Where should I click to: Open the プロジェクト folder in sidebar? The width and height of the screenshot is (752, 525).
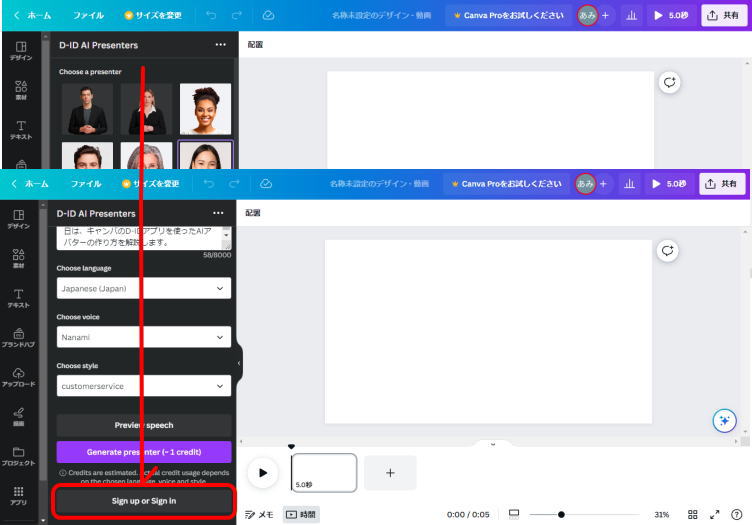pyautogui.click(x=18, y=456)
